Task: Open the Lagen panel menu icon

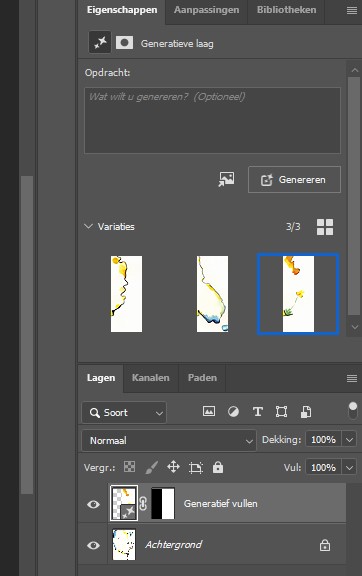Action: click(x=352, y=378)
